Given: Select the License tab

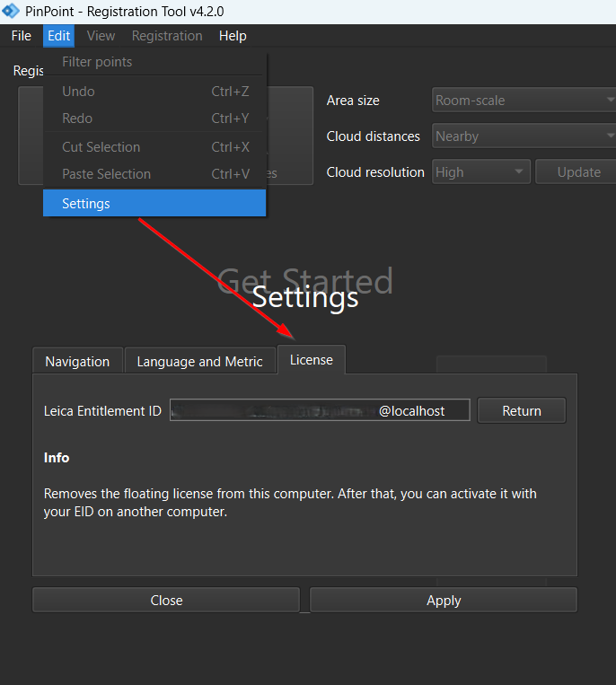Looking at the screenshot, I should point(311,359).
